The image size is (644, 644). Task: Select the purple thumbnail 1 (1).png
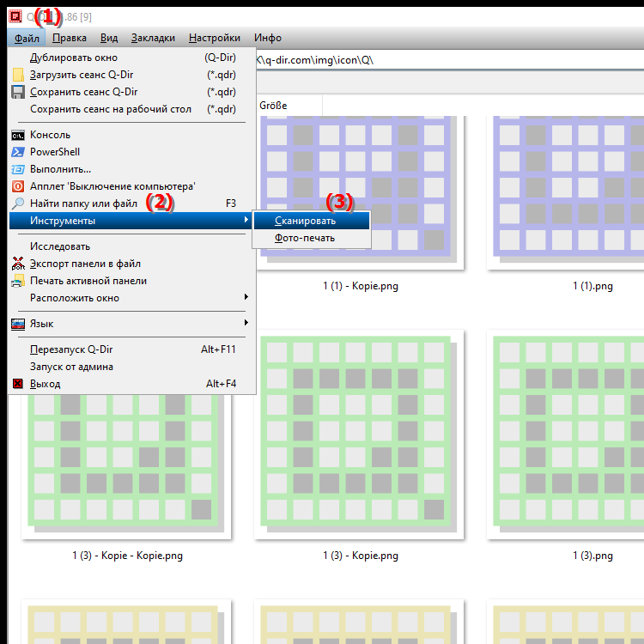(x=565, y=192)
